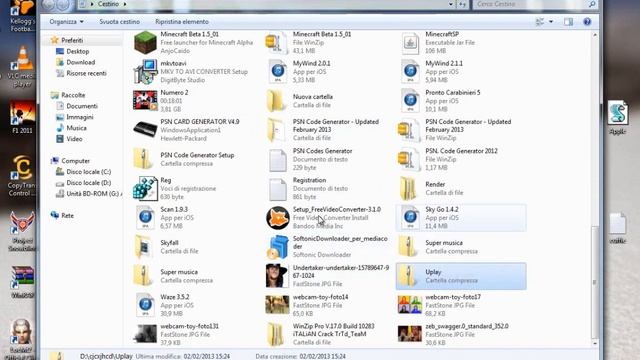Select the Numero 2 video file thumbnail
The height and width of the screenshot is (360, 640).
pyautogui.click(x=145, y=101)
